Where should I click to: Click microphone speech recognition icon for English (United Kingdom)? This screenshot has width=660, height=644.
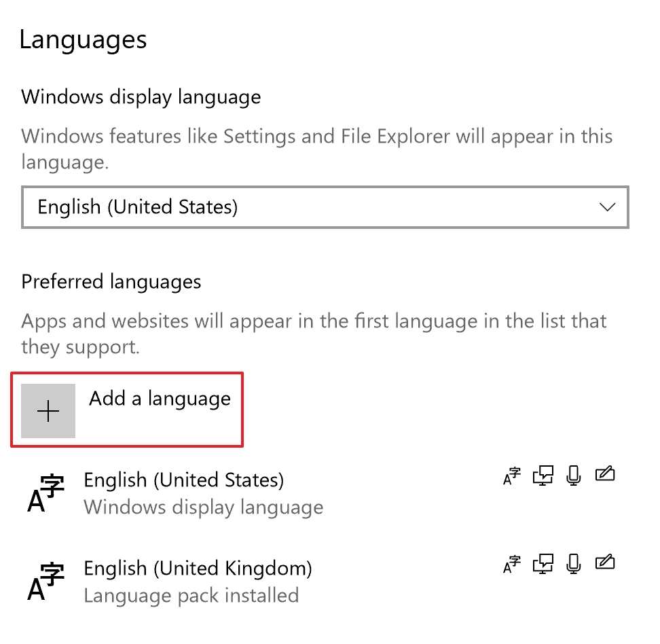[574, 564]
